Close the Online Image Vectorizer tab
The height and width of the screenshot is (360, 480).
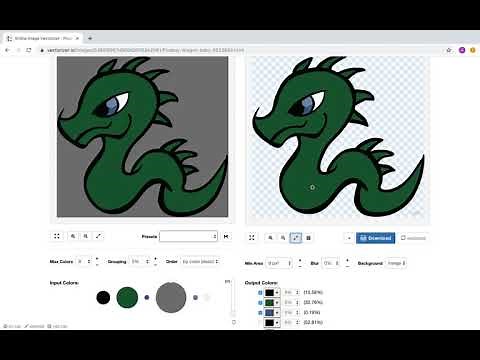pyautogui.click(x=77, y=38)
